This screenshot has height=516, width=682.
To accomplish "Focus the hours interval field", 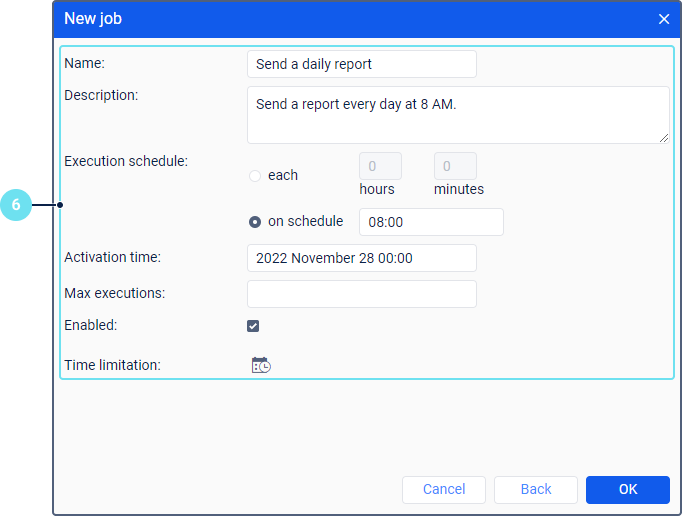I will click(x=380, y=166).
